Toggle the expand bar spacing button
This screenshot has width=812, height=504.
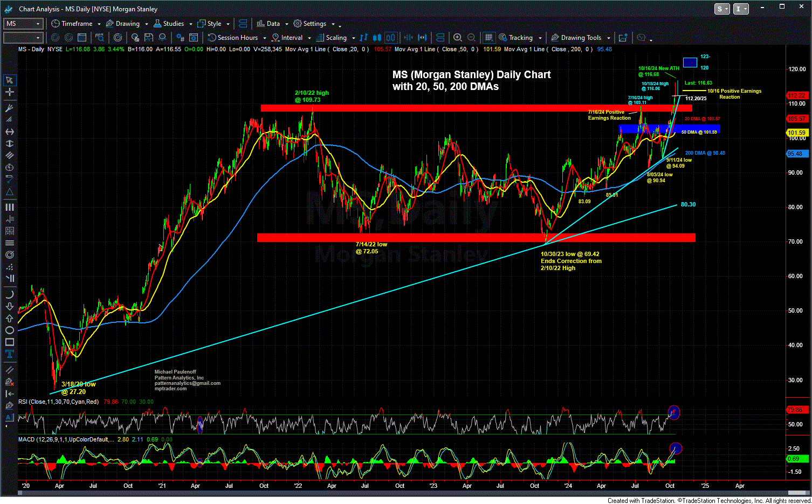click(422, 38)
